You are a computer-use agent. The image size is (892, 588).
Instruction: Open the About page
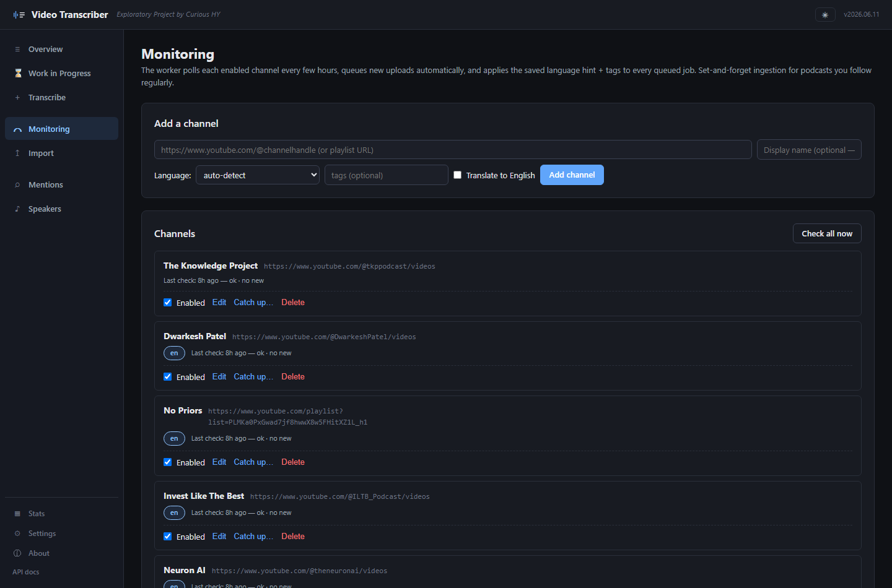(x=61, y=553)
